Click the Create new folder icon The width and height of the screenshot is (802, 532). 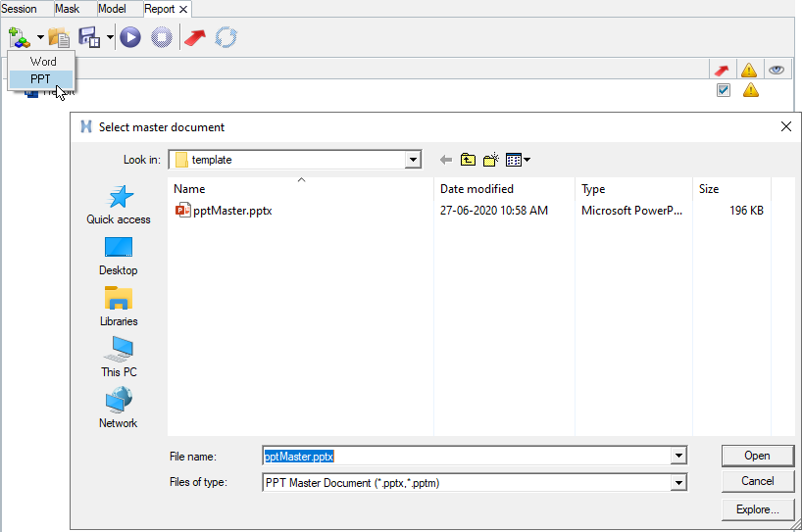491,160
